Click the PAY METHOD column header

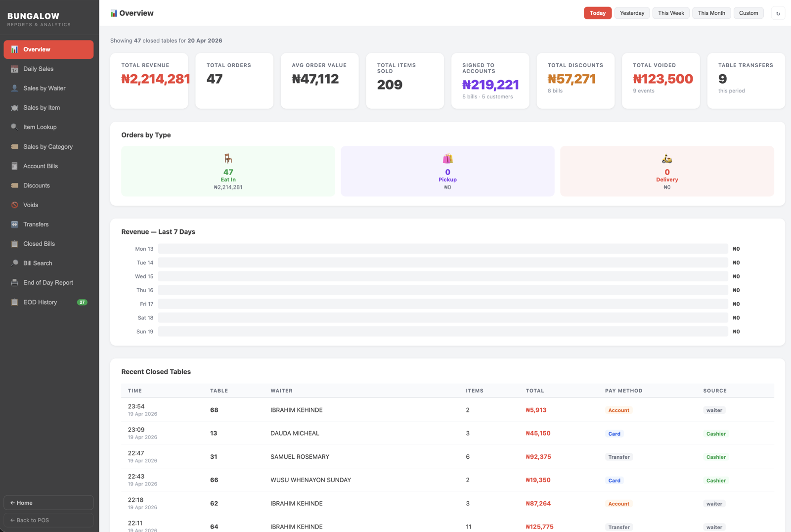pyautogui.click(x=624, y=391)
